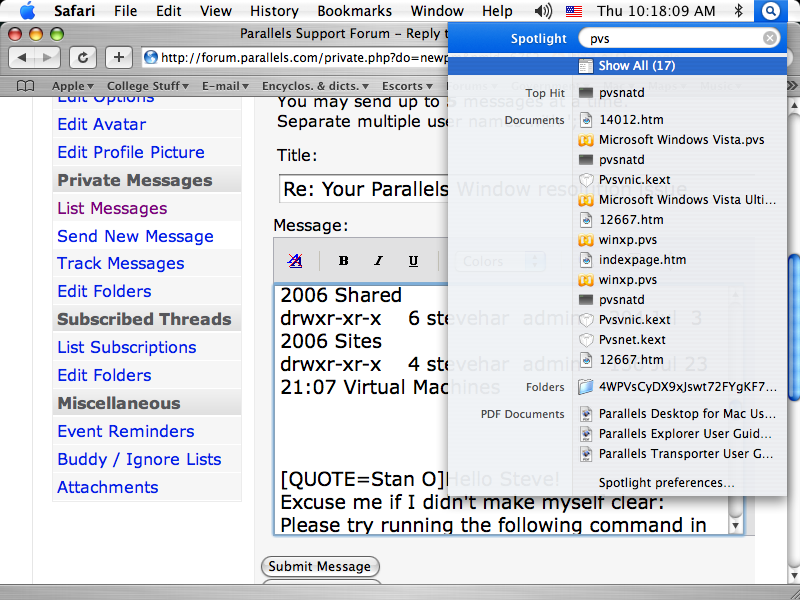Open the Window menu
This screenshot has height=600, width=800.
tap(437, 11)
